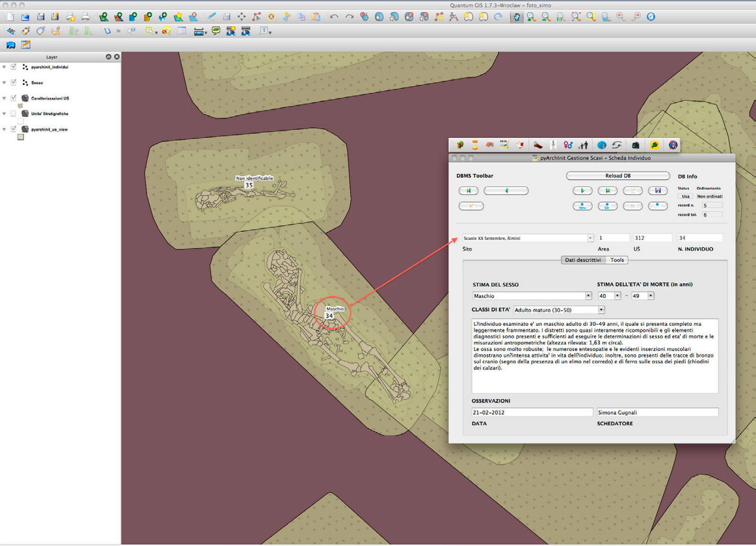This screenshot has height=546, width=756.
Task: Zoom to last extent
Action: (621, 17)
